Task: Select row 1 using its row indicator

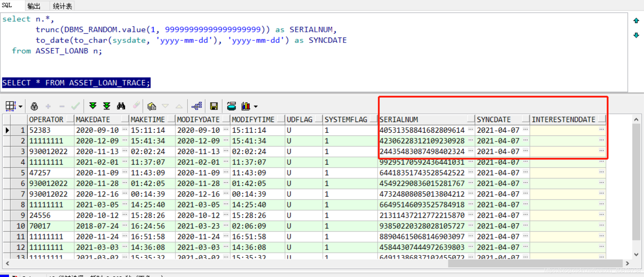Action: tap(7, 130)
